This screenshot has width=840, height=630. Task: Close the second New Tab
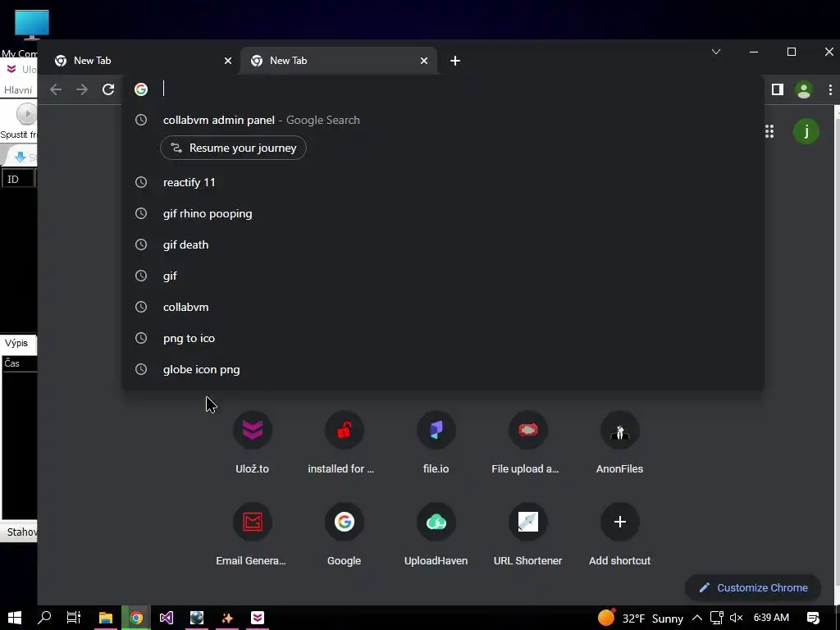(424, 61)
